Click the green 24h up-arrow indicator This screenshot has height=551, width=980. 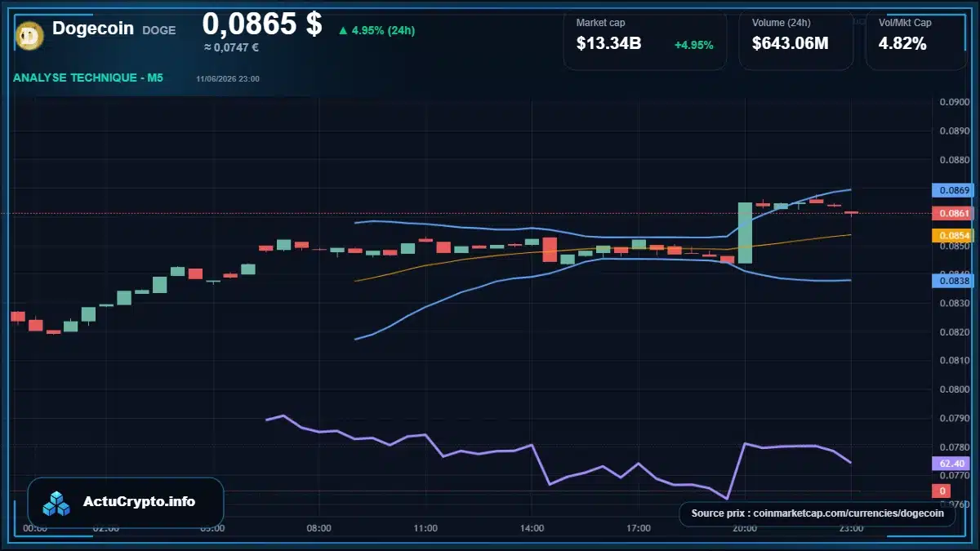click(x=343, y=31)
